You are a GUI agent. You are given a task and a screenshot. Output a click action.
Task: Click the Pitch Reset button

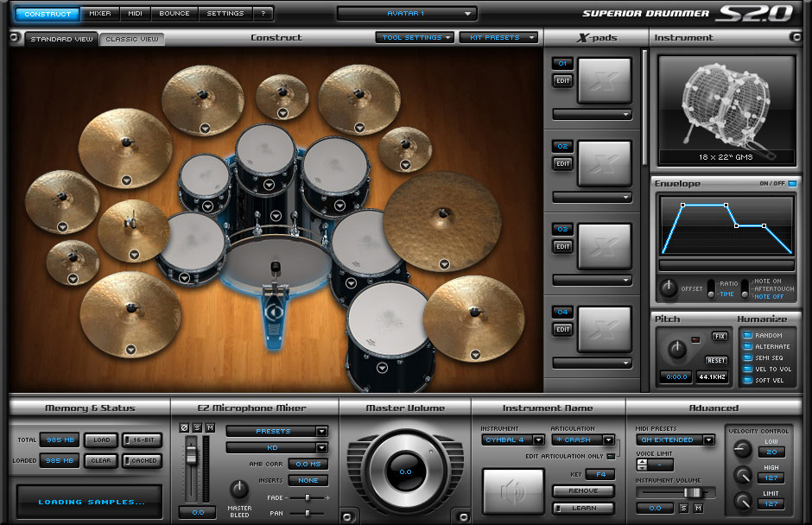[x=716, y=360]
